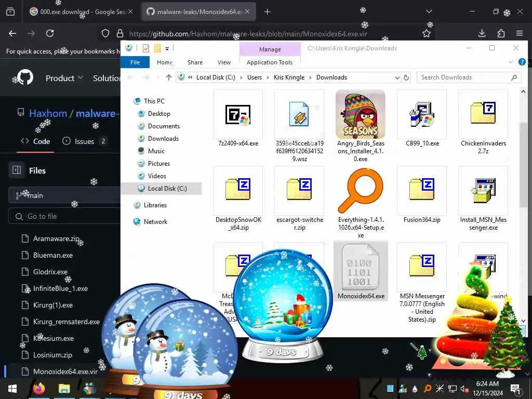Select the Angry Birds Seasons installer thumbnail

(x=361, y=114)
